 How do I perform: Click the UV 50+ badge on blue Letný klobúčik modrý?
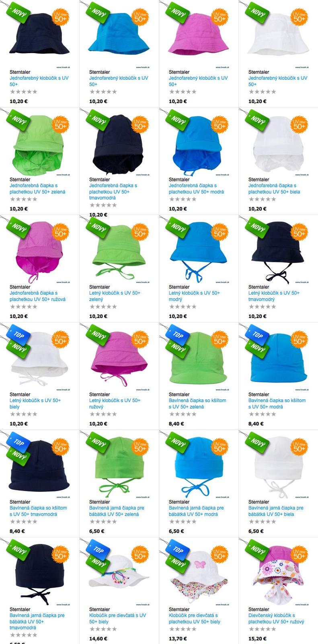220,233
